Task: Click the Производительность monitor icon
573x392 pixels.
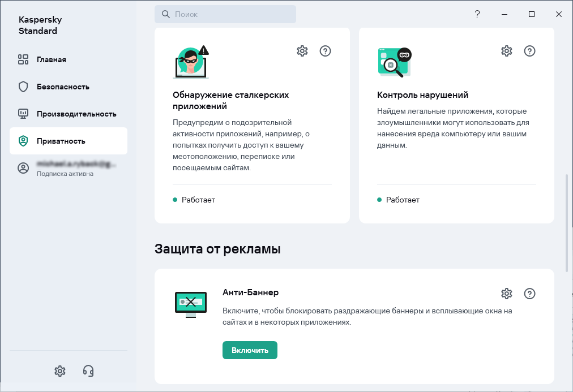Action: (x=23, y=114)
